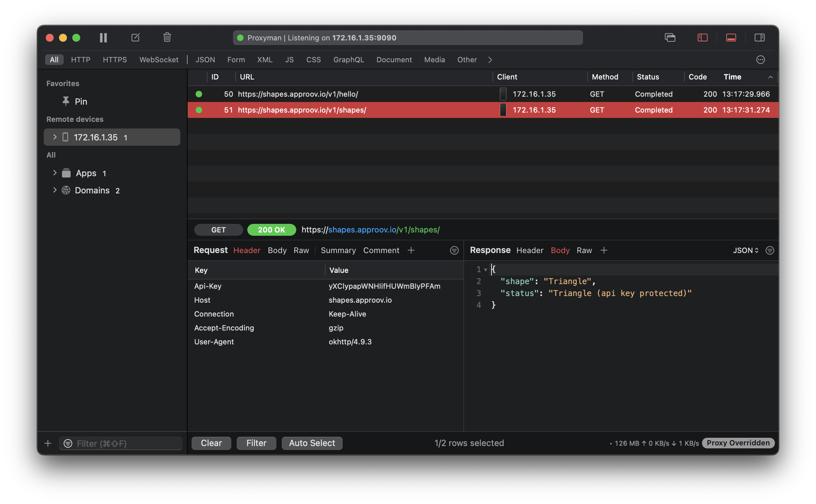Click the trash icon to clear sessions
Image resolution: width=816 pixels, height=504 pixels.
[x=167, y=37]
